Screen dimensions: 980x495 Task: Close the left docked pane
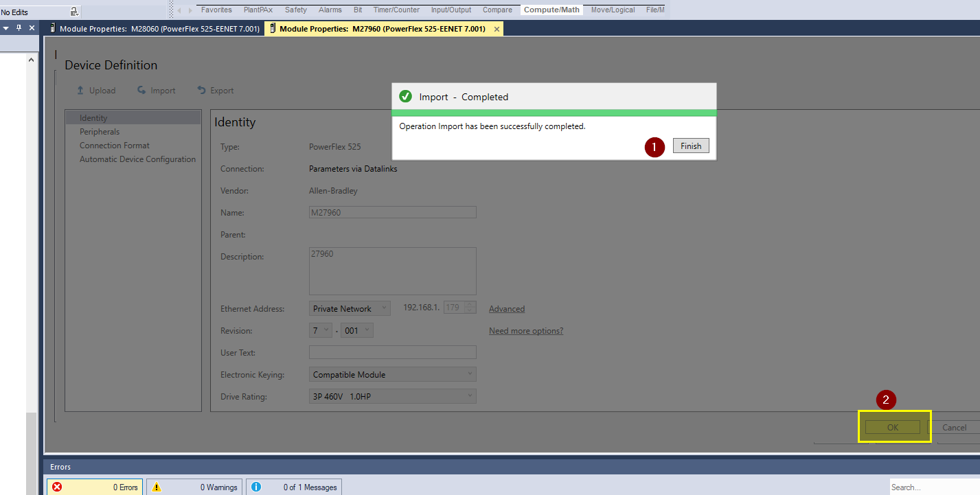31,28
